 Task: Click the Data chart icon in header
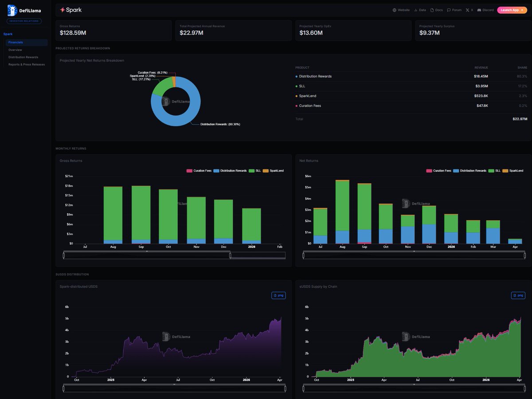tap(416, 10)
